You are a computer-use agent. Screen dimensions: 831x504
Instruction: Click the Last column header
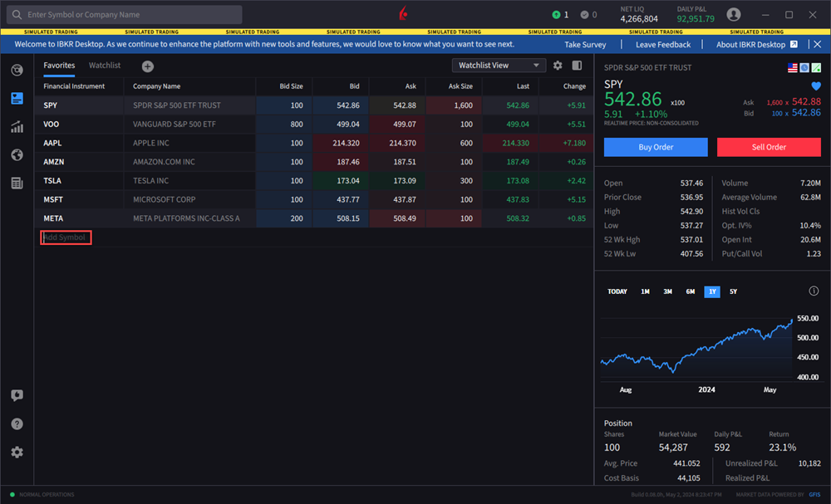[x=523, y=86]
